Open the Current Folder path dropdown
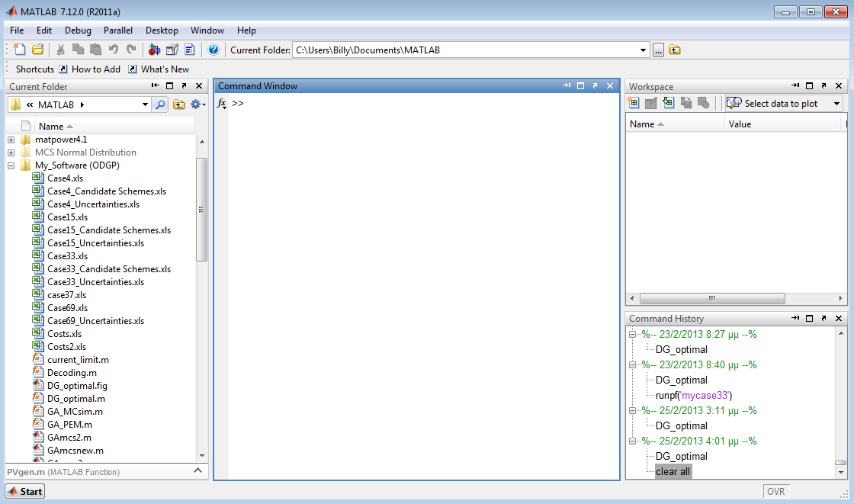 click(644, 50)
